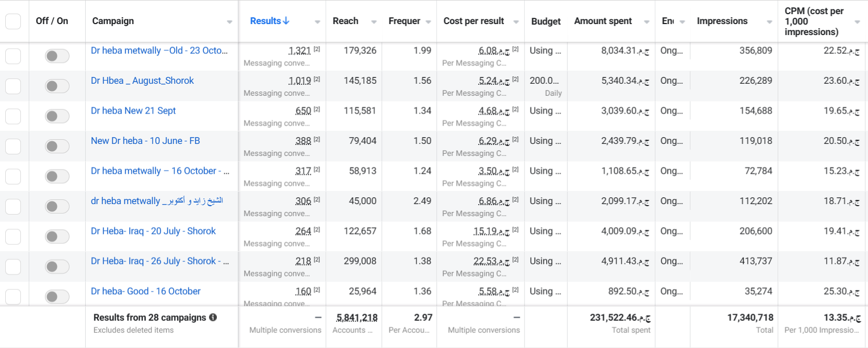
Task: Open the Dr heba- Good - 16 October campaign link
Action: click(x=146, y=291)
